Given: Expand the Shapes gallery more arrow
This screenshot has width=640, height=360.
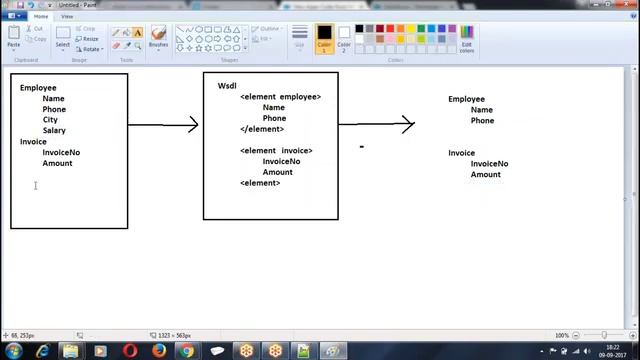Looking at the screenshot, I should coord(245,48).
